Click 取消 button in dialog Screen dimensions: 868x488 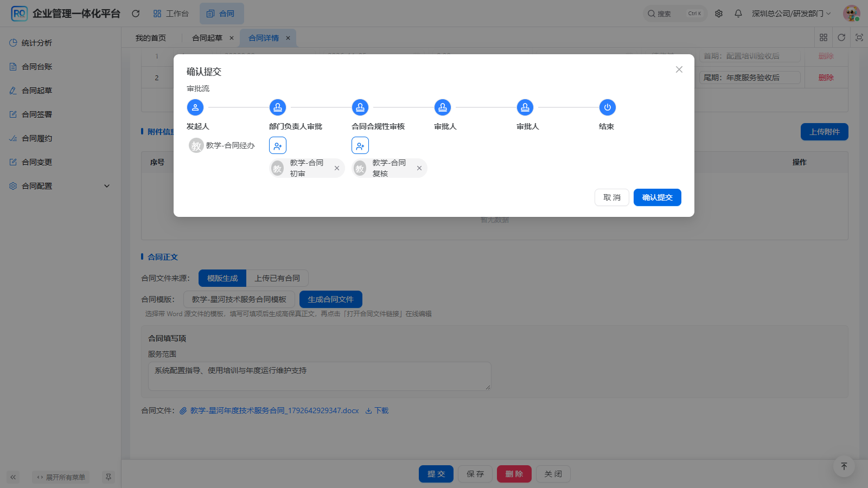click(612, 197)
